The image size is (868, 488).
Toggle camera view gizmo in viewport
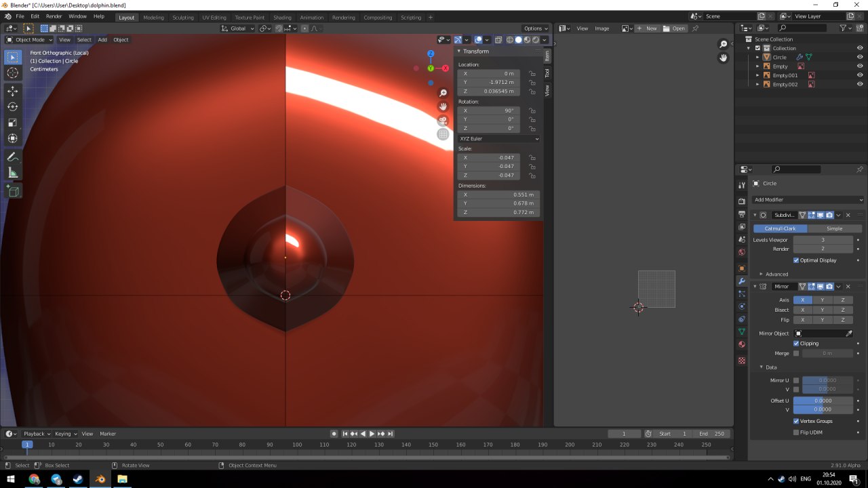(443, 121)
